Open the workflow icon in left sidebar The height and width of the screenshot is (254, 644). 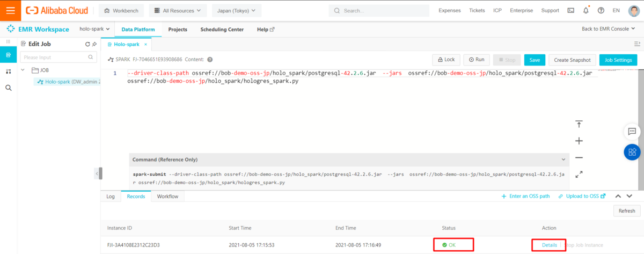pos(8,71)
